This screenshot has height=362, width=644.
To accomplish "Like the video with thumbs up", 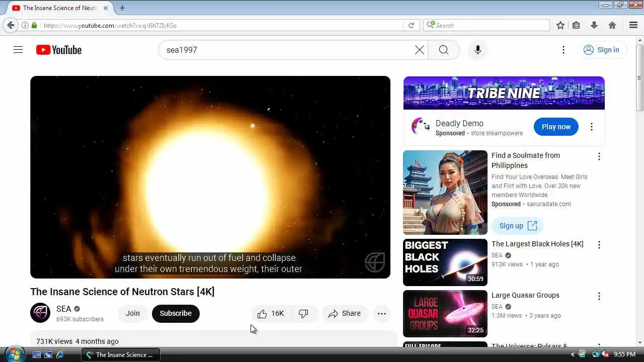I will 271,314.
